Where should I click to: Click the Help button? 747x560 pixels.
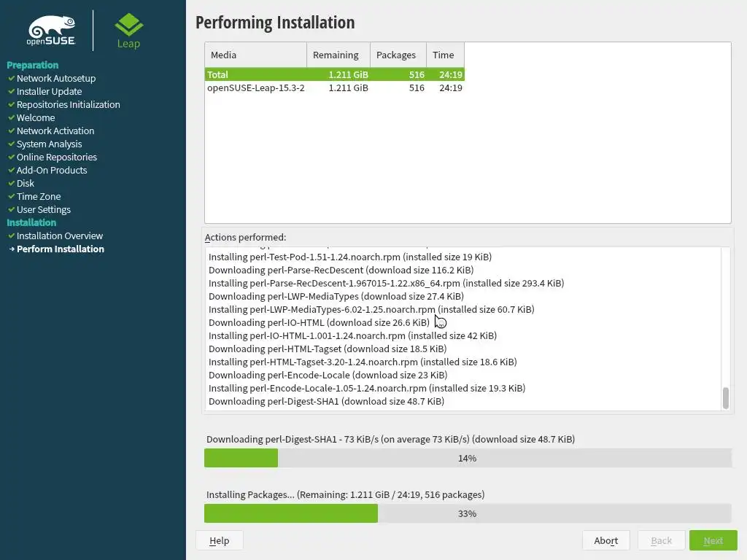coord(219,540)
